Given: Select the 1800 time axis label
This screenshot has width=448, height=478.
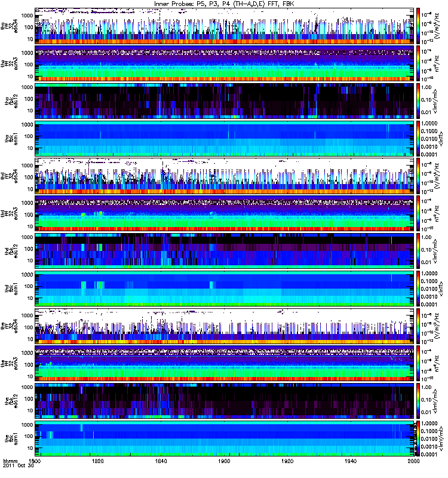Looking at the screenshot, I should click(35, 461).
